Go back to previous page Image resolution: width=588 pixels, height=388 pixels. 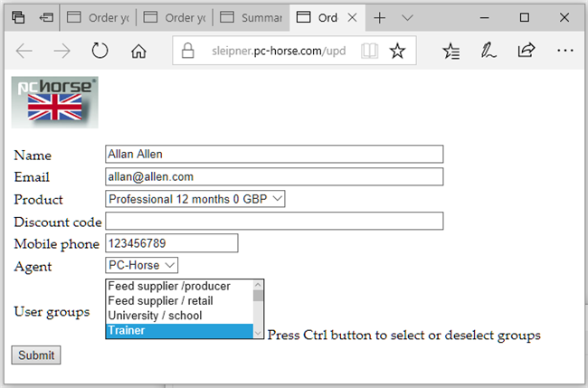point(24,51)
